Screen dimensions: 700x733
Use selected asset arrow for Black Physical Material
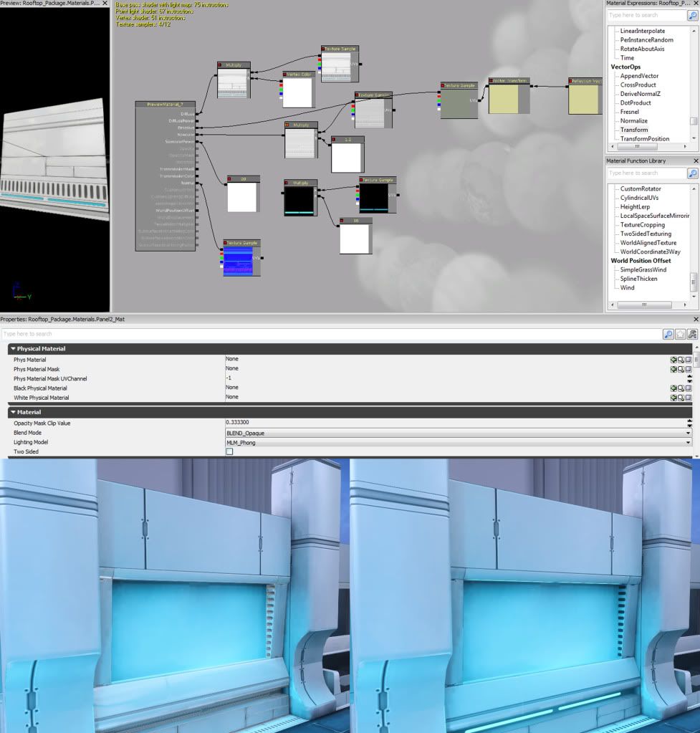(673, 388)
